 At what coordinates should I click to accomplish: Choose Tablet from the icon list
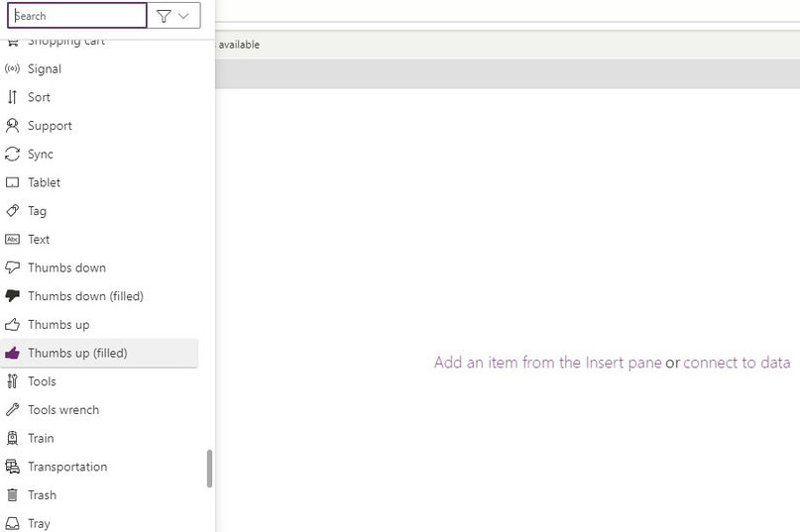[99, 182]
